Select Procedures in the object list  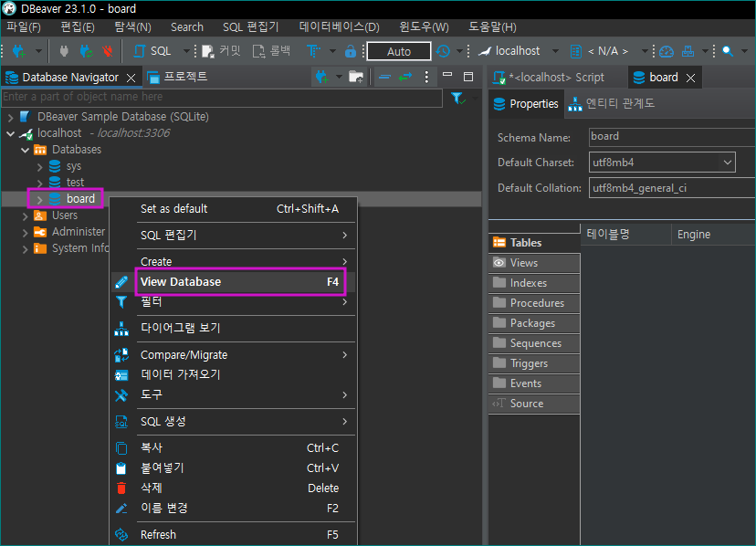(534, 303)
